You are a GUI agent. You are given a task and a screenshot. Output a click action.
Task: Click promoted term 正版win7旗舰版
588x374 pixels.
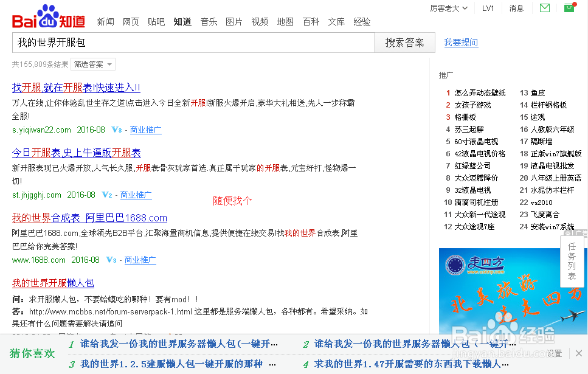(556, 154)
